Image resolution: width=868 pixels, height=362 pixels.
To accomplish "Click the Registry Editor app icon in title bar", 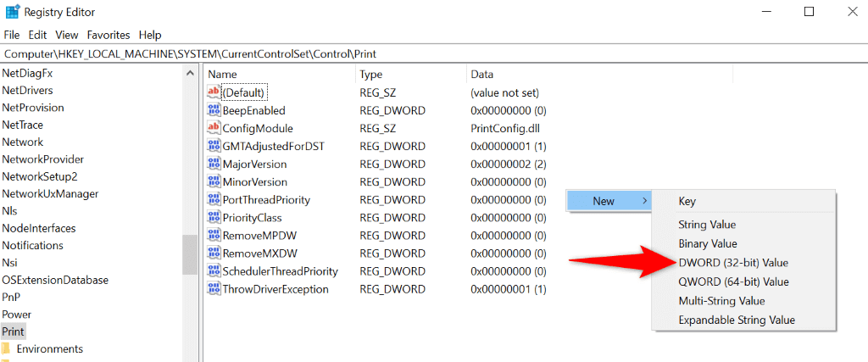I will 12,12.
